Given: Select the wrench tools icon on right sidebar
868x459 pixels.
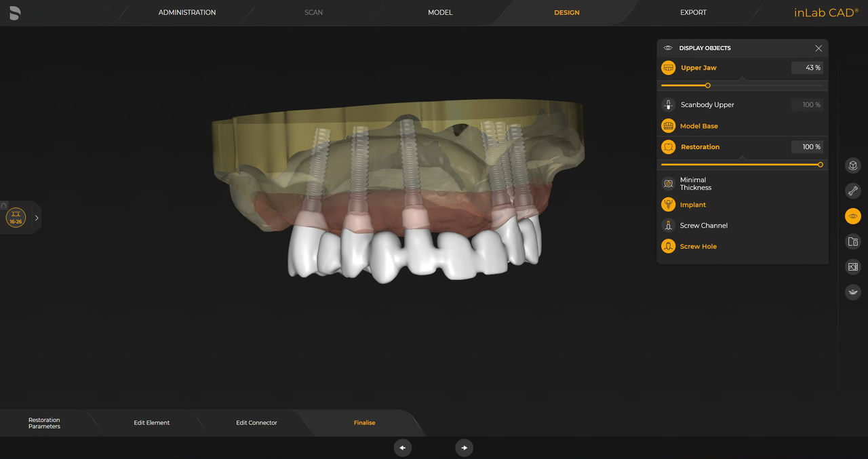Looking at the screenshot, I should 852,191.
